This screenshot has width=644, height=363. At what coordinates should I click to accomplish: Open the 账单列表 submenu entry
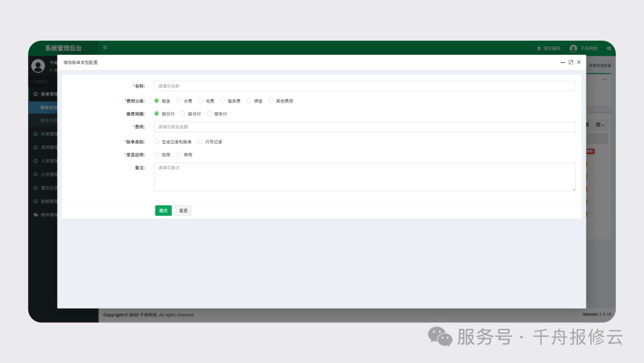coord(48,119)
